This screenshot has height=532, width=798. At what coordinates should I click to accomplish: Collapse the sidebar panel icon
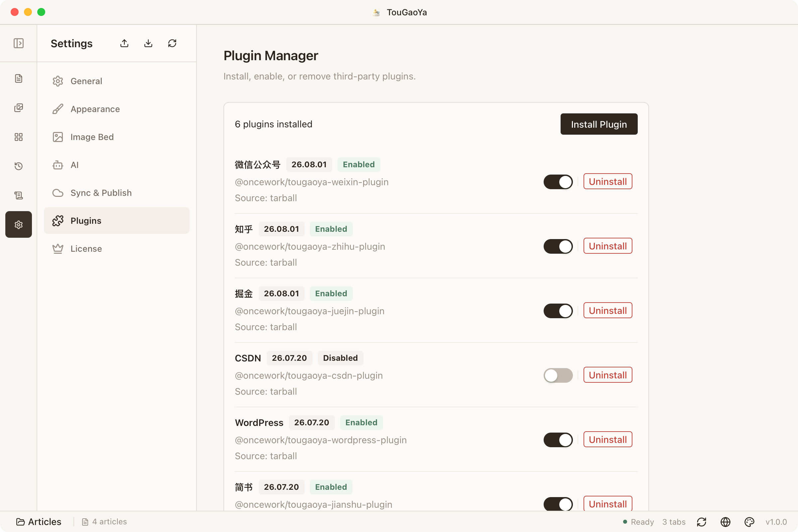click(18, 44)
